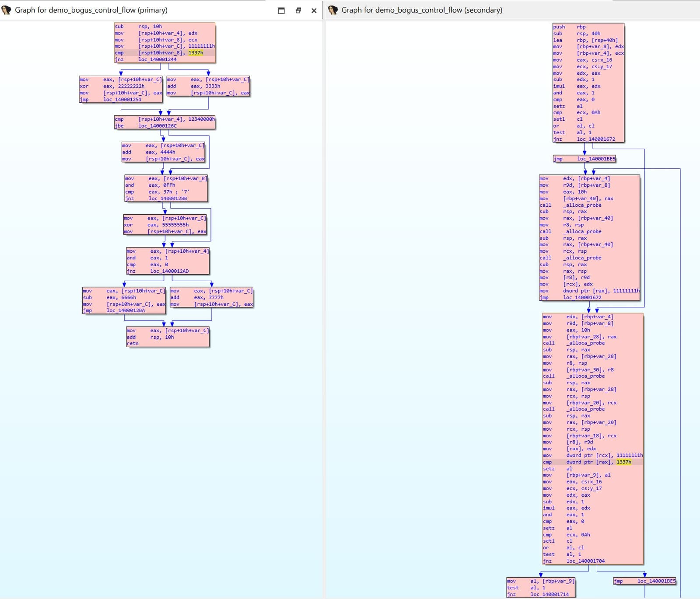Click 'mov [rbp+var_30], r8' line

click(x=578, y=370)
